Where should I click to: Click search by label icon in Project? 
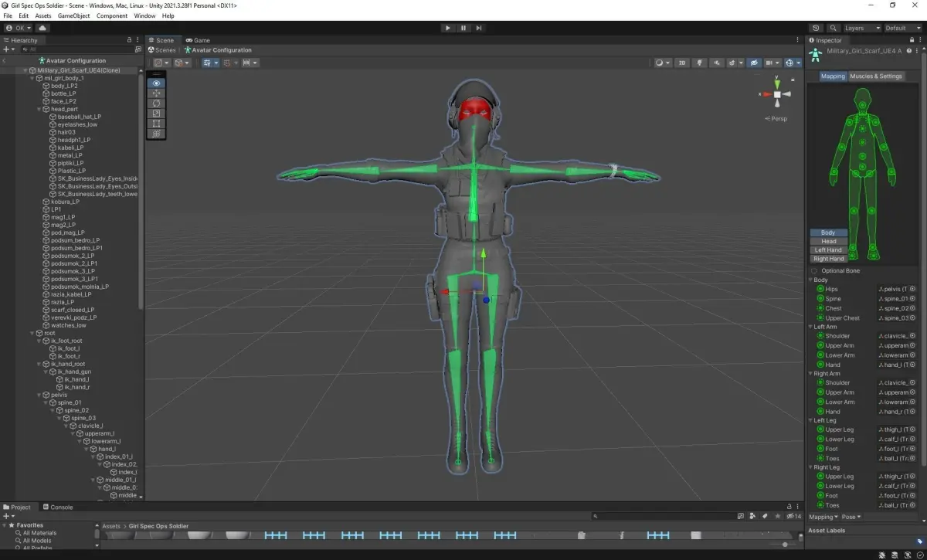click(765, 516)
